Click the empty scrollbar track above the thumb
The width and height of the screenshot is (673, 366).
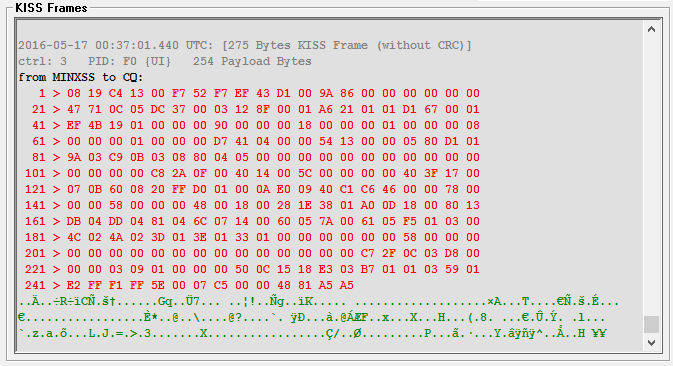point(651,176)
